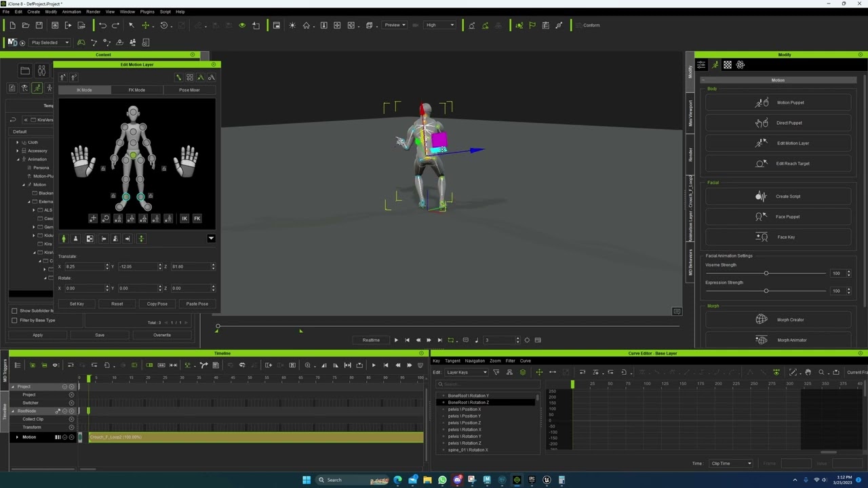868x488 pixels.
Task: Open dropdown arrow below the body figure tools
Action: coord(211,239)
